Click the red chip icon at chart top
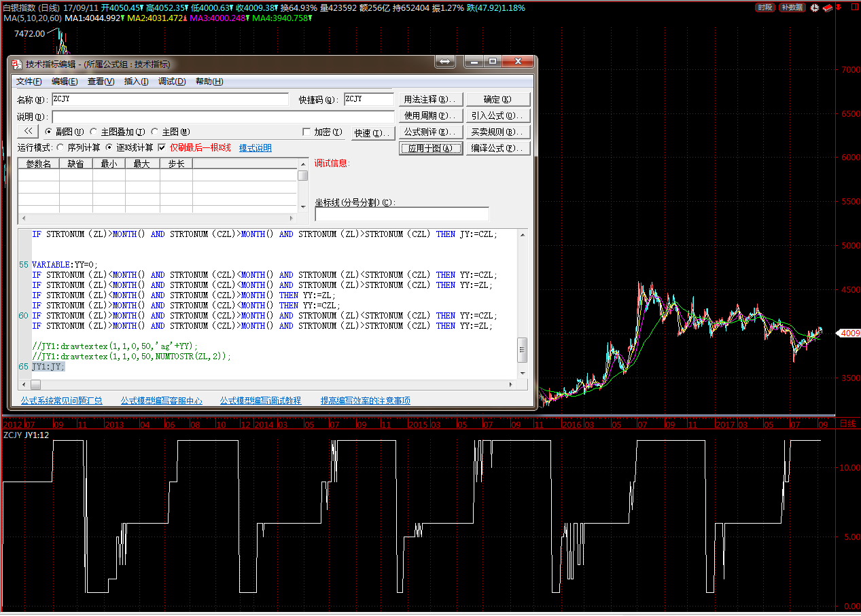This screenshot has height=616, width=861. pyautogui.click(x=826, y=7)
